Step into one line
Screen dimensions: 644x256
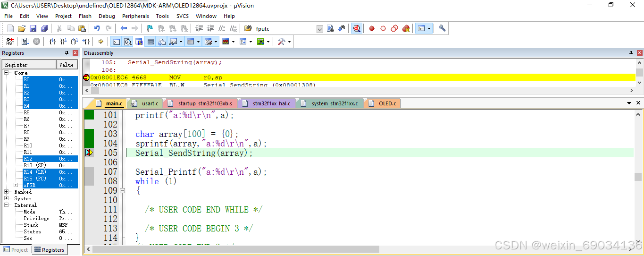[52, 42]
